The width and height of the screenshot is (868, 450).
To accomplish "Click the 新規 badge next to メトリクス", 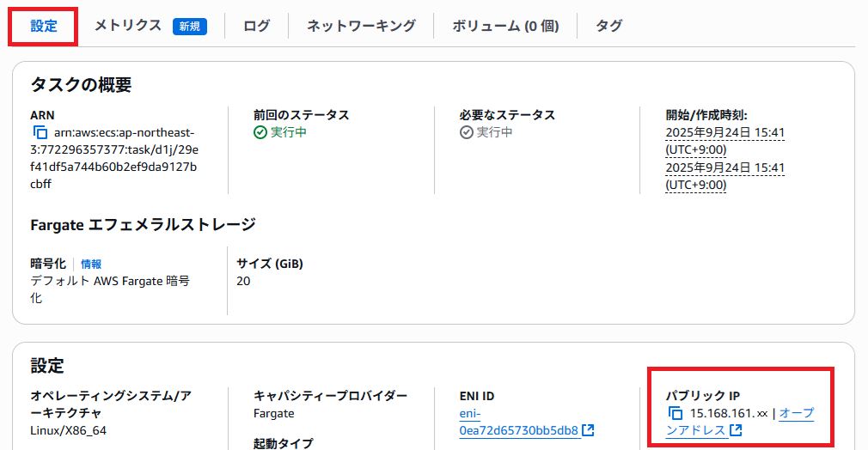I will pyautogui.click(x=189, y=27).
